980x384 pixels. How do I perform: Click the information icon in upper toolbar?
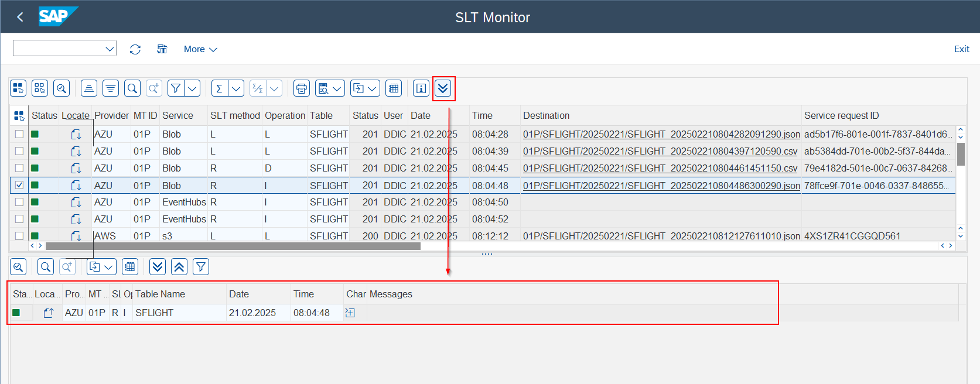[421, 88]
